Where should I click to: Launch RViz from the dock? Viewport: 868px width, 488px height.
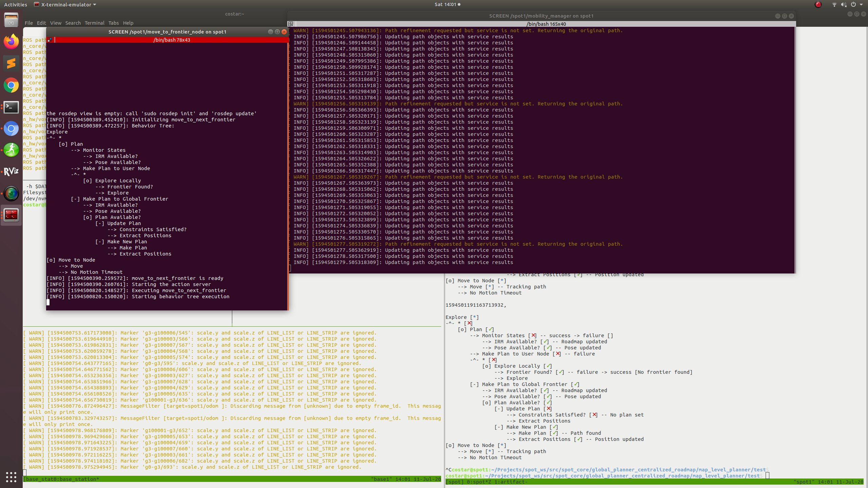11,172
